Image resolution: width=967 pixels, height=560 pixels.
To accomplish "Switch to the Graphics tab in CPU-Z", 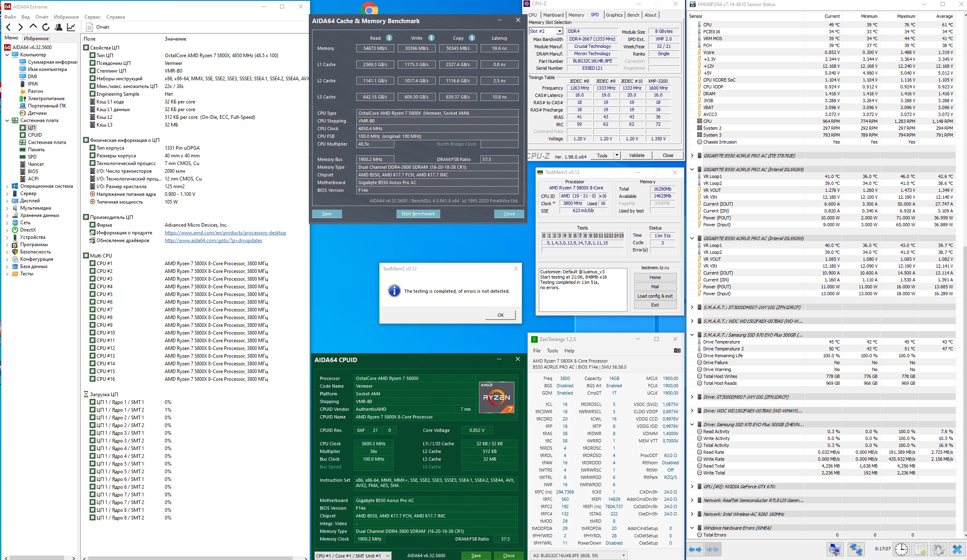I will point(614,15).
